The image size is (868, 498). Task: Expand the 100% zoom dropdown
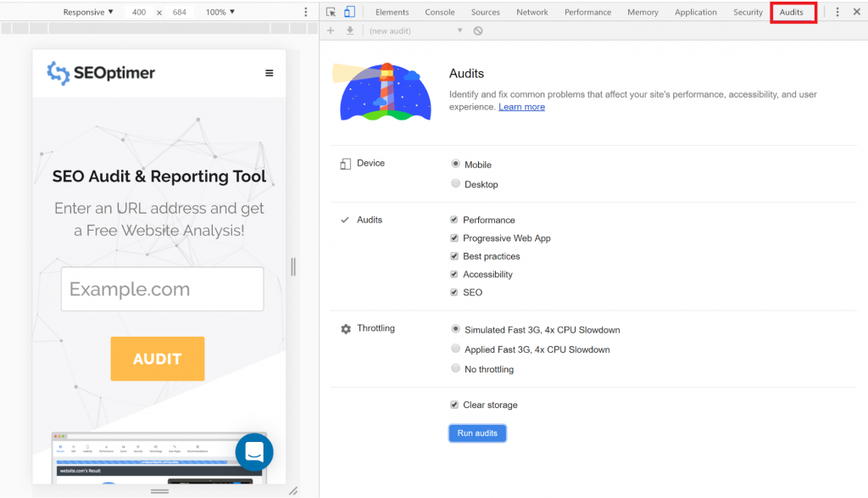(220, 12)
